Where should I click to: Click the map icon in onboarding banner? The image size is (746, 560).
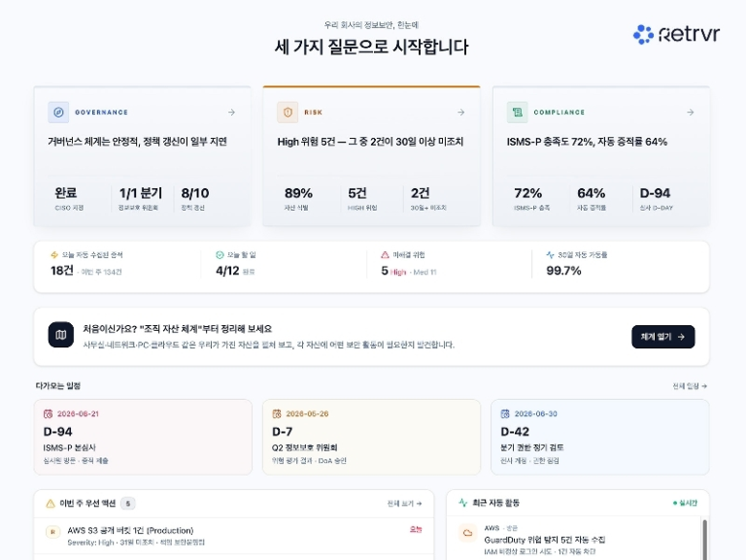[x=61, y=335]
